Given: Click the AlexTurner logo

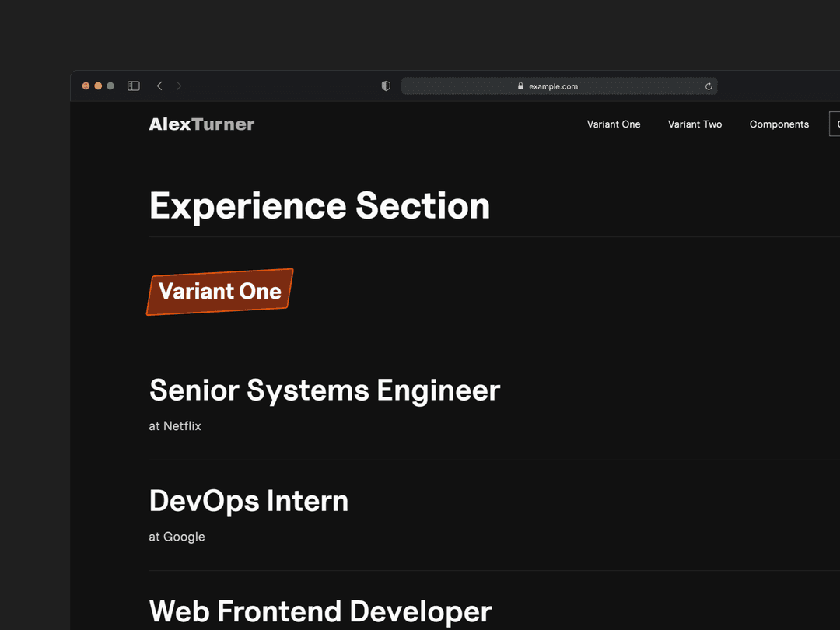Looking at the screenshot, I should tap(201, 124).
